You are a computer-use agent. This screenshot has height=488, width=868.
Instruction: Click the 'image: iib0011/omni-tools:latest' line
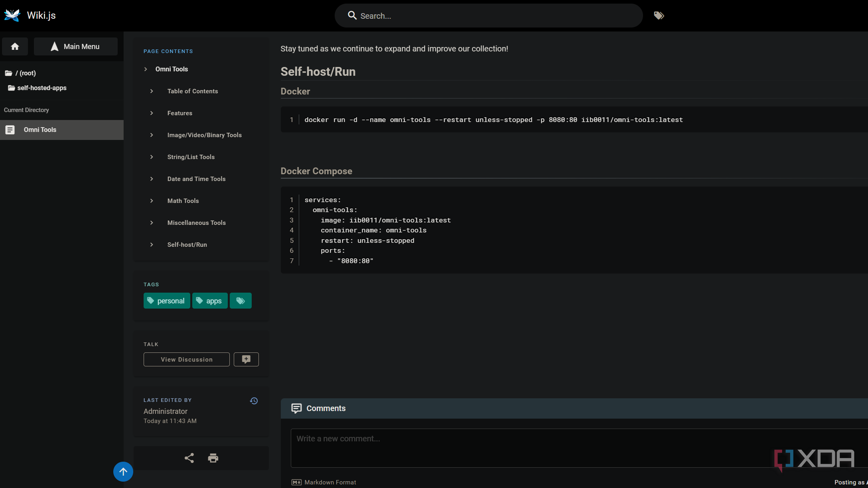(x=386, y=220)
